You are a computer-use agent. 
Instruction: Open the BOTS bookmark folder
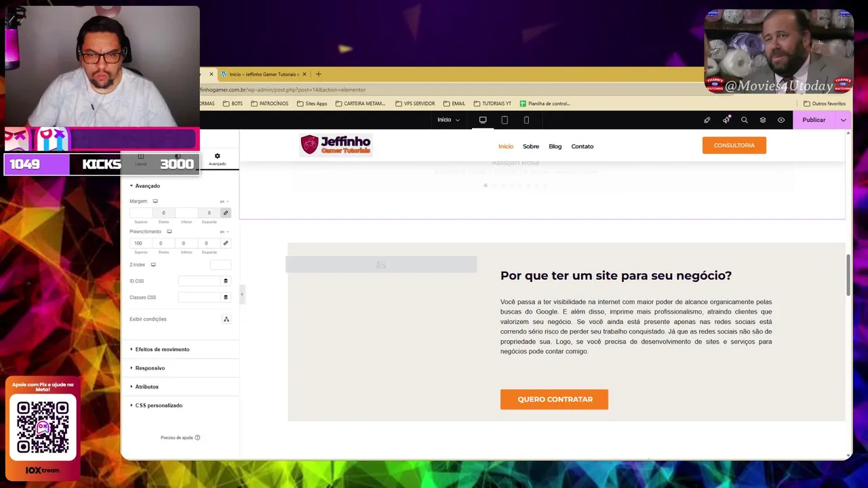tap(233, 104)
